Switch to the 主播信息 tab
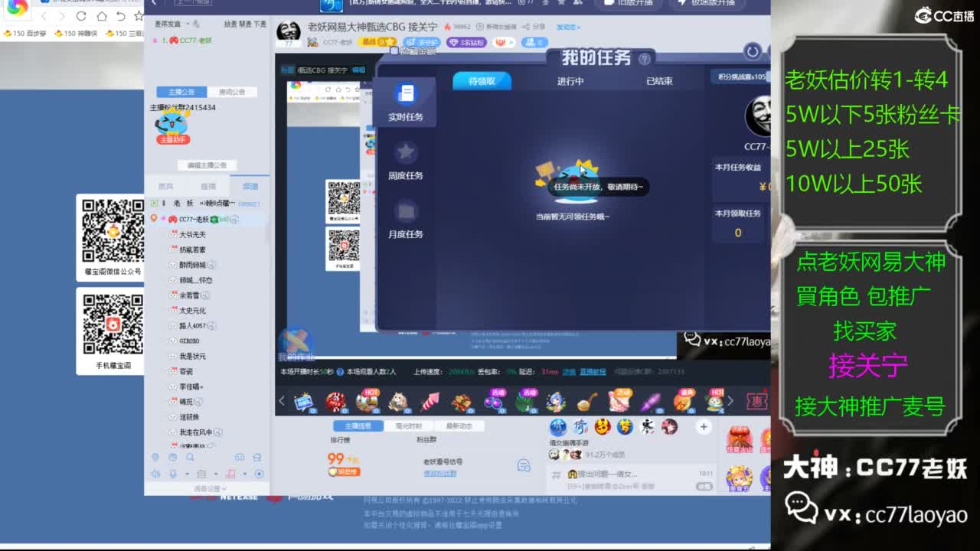The width and height of the screenshot is (980, 551). 358,426
